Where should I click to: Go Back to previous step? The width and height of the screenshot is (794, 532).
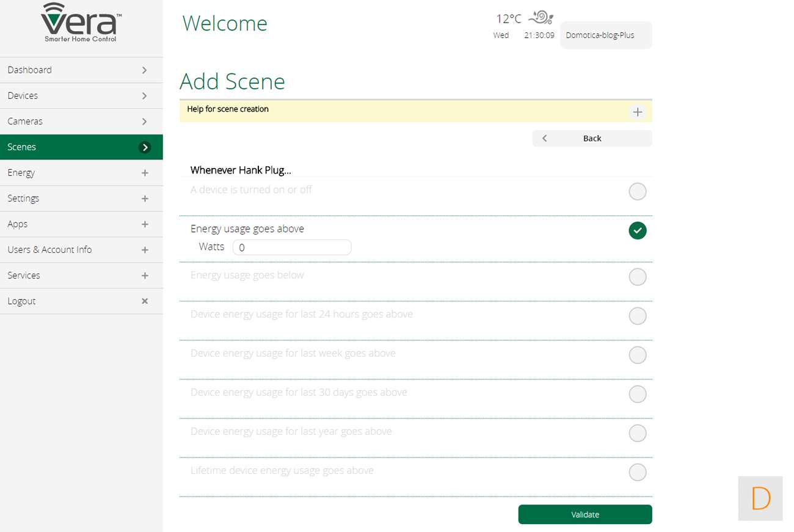[x=591, y=139]
